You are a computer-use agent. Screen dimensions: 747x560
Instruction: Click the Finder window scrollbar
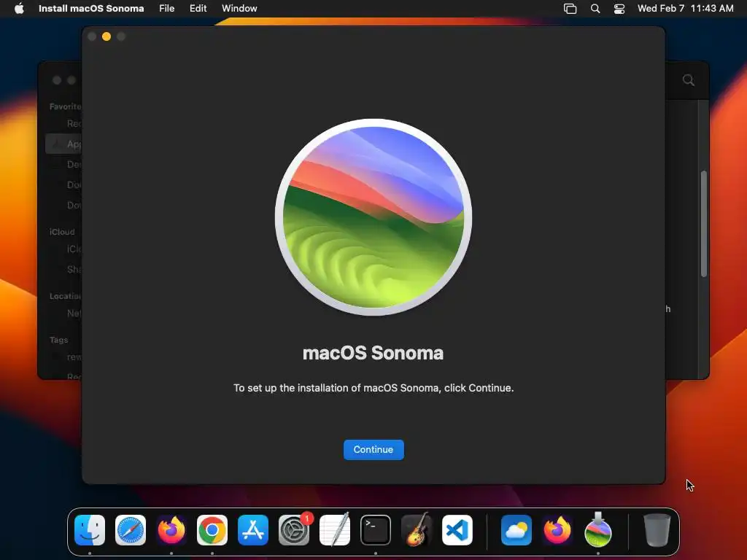tap(704, 224)
